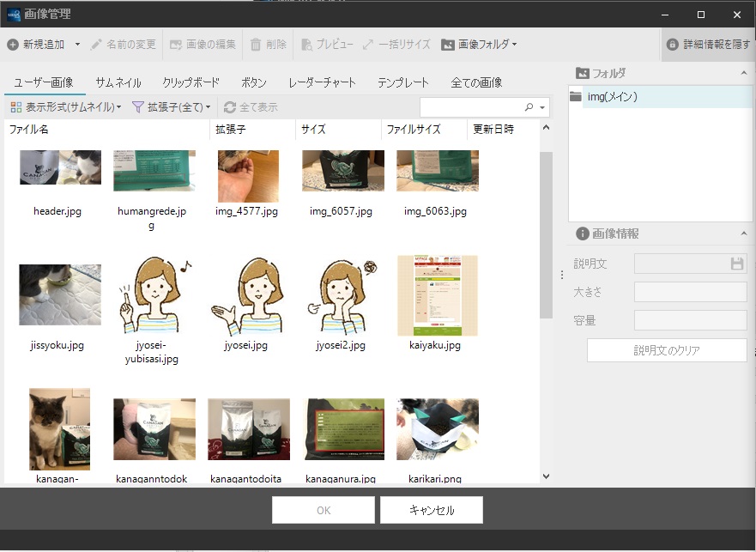Select the kaiyaku.jpg thumbnail
756x552 pixels.
(x=438, y=295)
